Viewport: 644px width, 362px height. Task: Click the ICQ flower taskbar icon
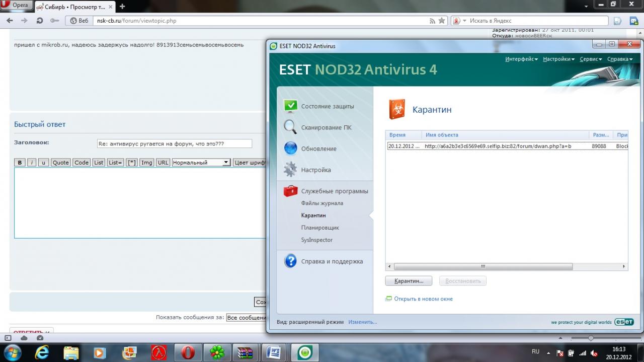coord(217,352)
